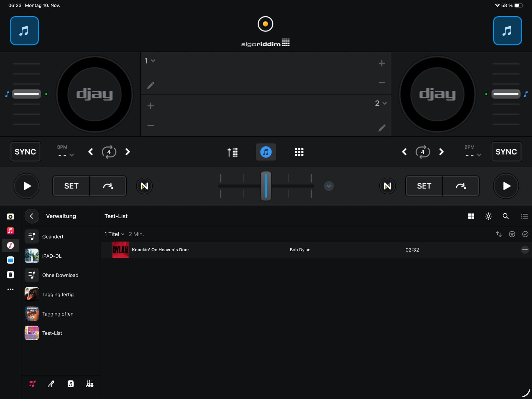Start playback on the right deck
The width and height of the screenshot is (532, 399).
pyautogui.click(x=506, y=186)
